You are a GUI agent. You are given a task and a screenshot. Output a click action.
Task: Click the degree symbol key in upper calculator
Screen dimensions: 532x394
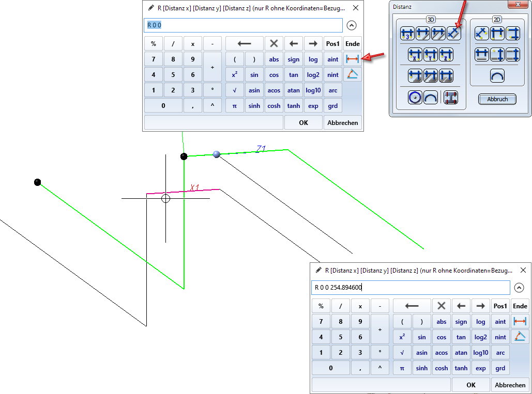pos(212,90)
